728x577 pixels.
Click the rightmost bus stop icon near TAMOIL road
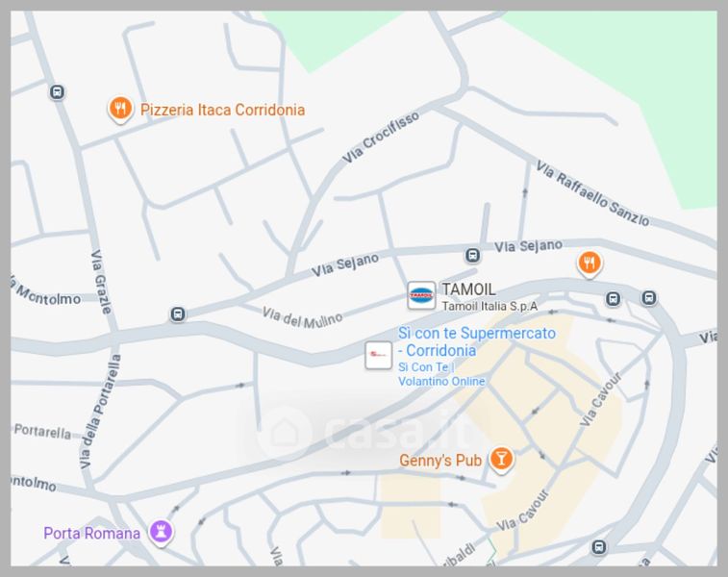coord(649,297)
